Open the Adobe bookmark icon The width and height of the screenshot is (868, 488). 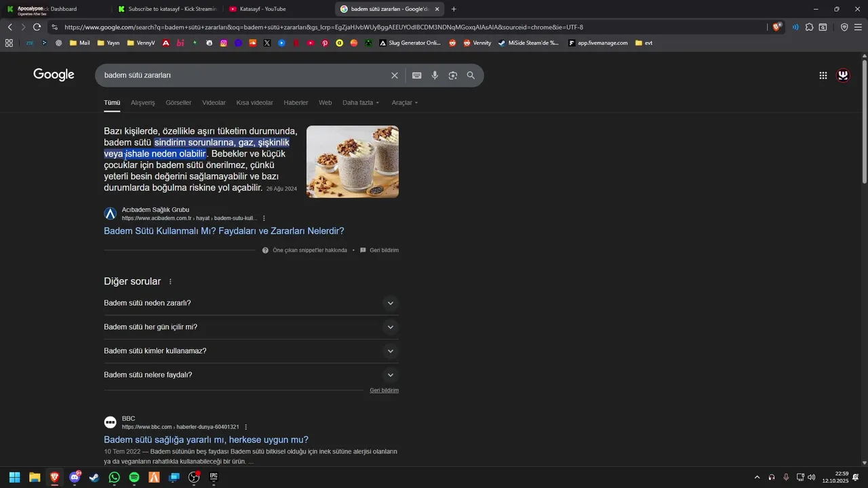tap(166, 43)
